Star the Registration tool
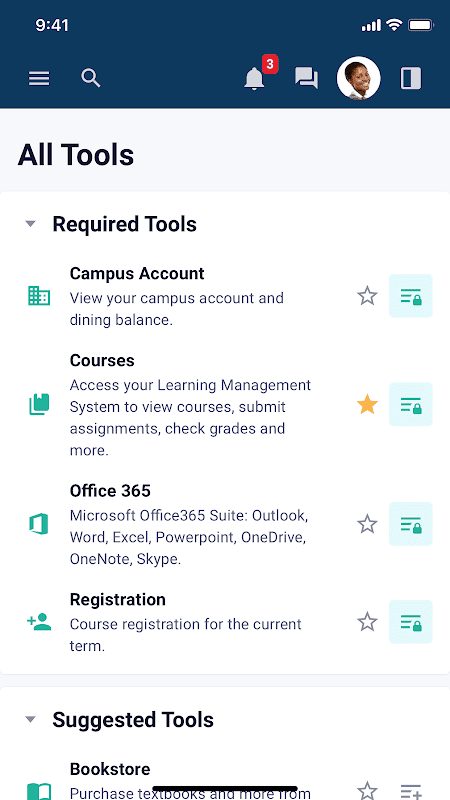The image size is (450, 800). click(x=367, y=622)
